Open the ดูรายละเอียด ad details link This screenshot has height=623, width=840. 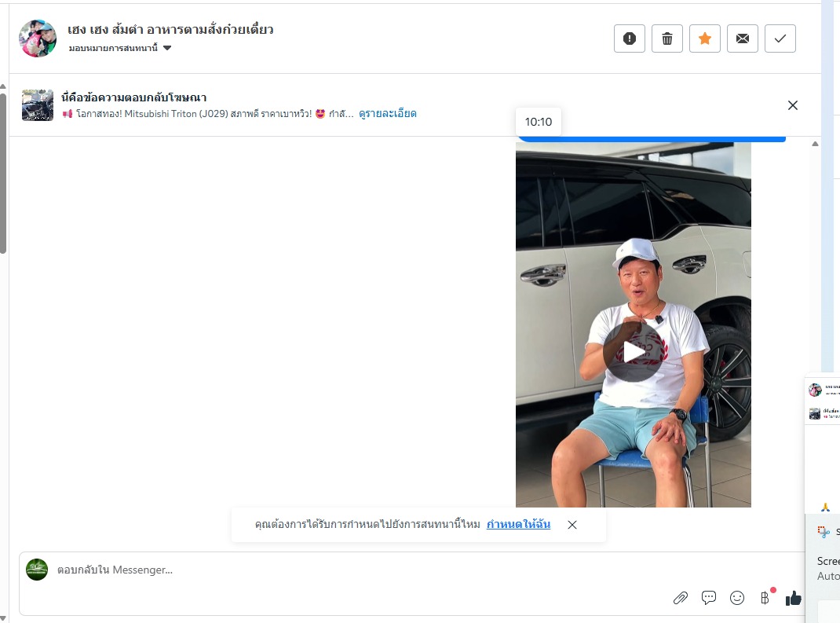click(387, 114)
